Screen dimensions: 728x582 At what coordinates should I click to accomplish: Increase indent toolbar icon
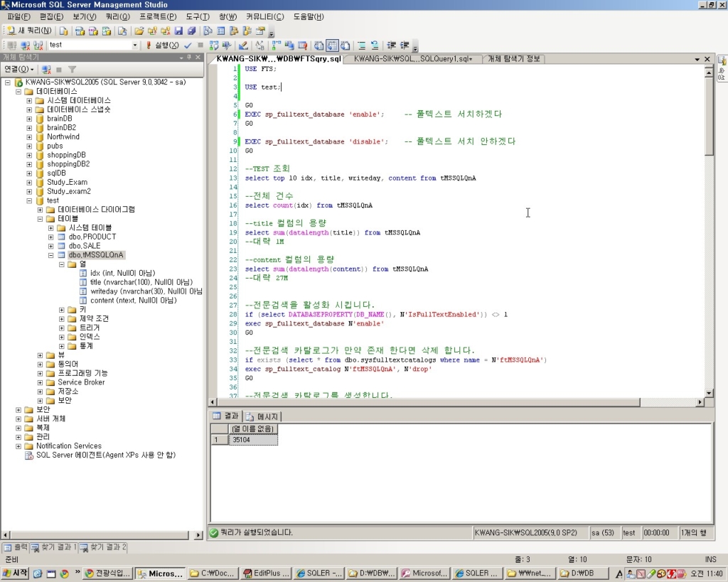pos(405,45)
